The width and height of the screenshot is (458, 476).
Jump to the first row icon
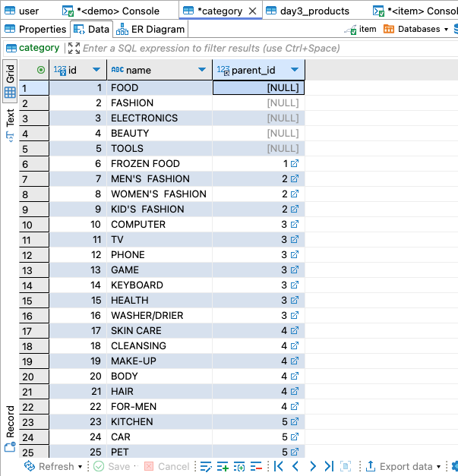tap(279, 466)
